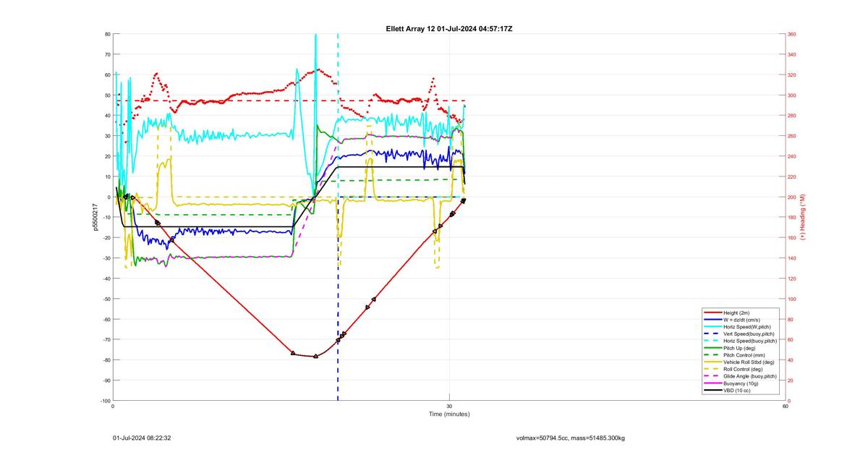Click "Vert Speed(buoy,pitch)" legend entry
The width and height of the screenshot is (868, 450).
point(749,334)
